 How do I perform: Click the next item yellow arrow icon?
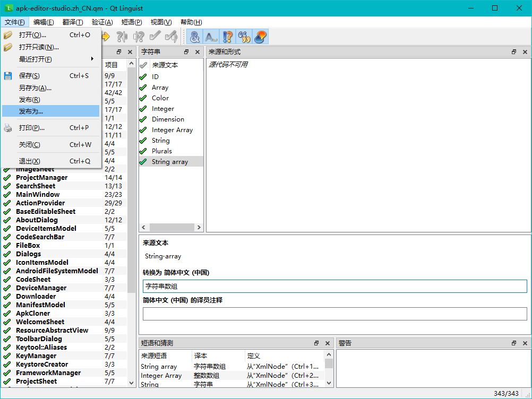tap(106, 36)
